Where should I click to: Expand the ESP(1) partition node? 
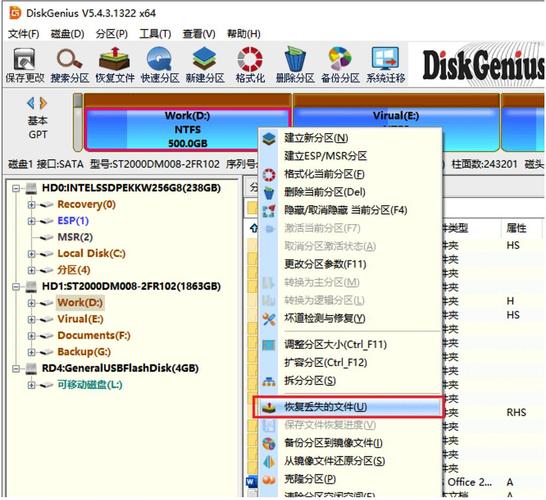pyautogui.click(x=31, y=221)
